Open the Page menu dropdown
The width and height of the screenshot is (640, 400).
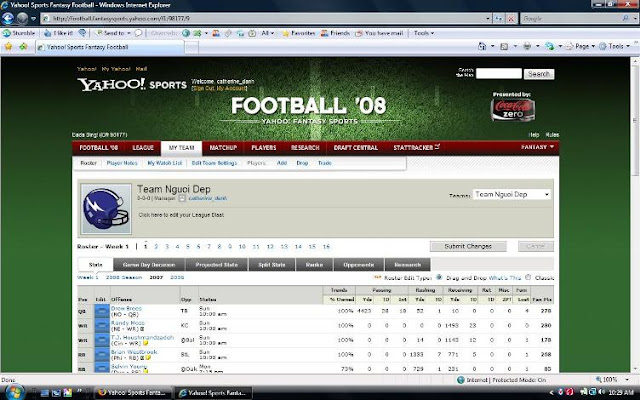click(x=581, y=47)
